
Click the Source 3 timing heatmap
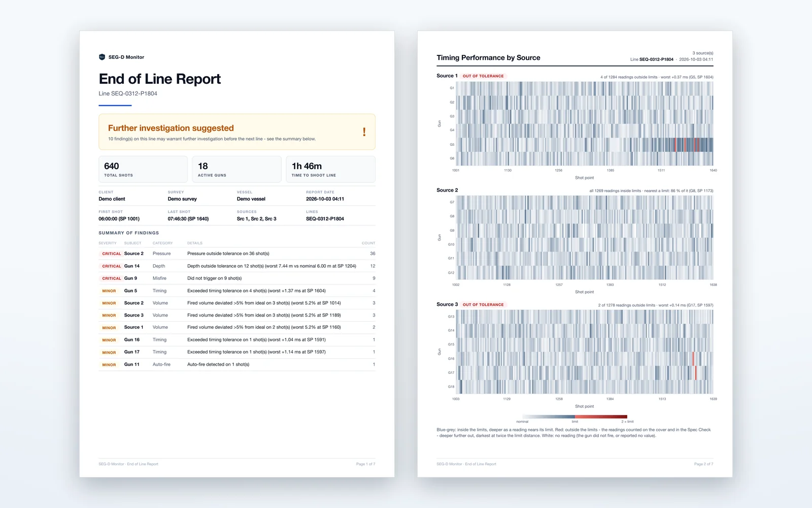pos(585,352)
